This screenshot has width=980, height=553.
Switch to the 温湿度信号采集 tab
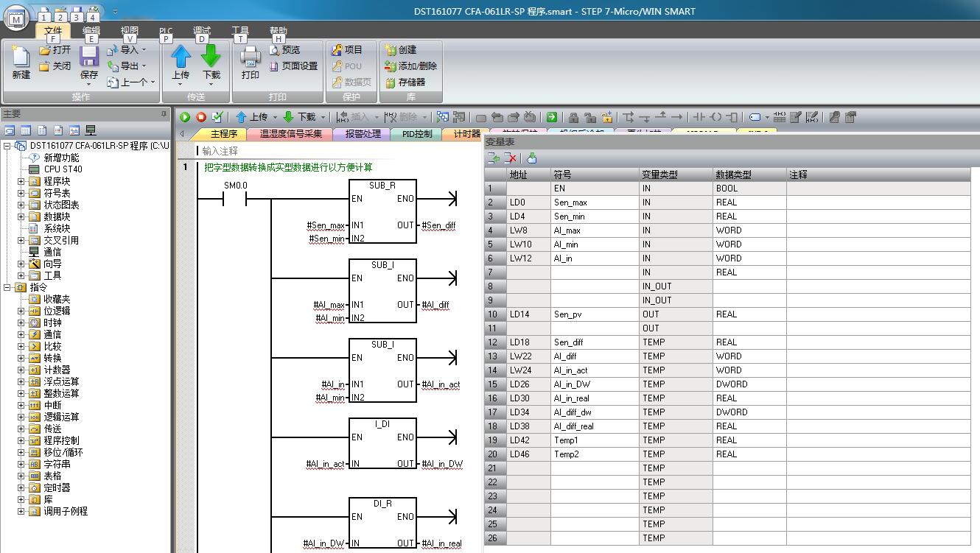(290, 134)
